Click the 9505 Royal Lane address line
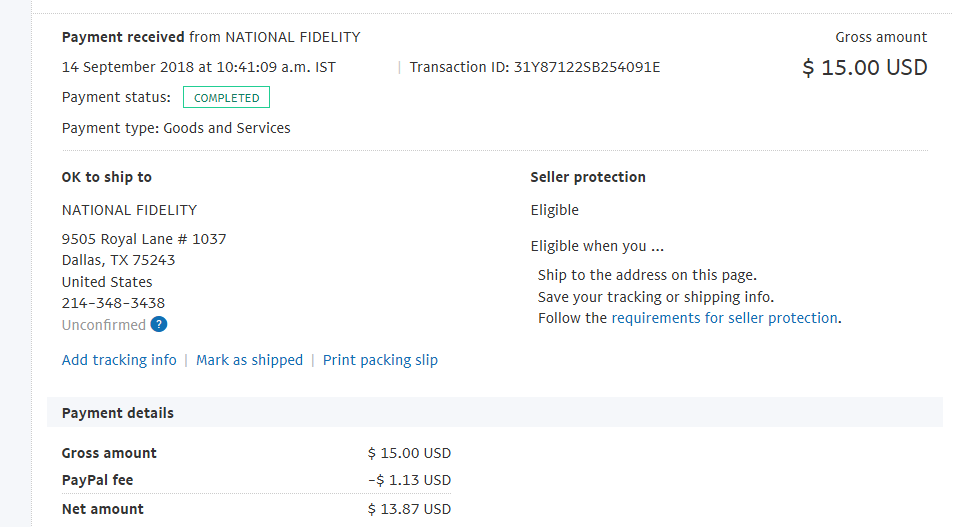 [144, 239]
